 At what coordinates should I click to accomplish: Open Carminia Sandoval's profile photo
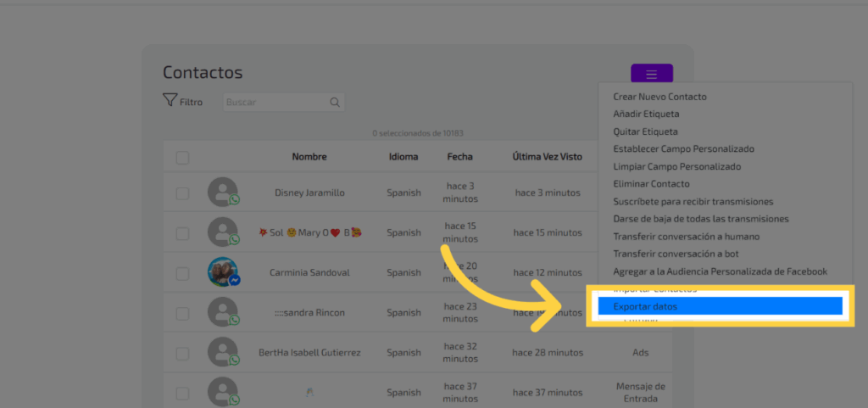click(223, 272)
